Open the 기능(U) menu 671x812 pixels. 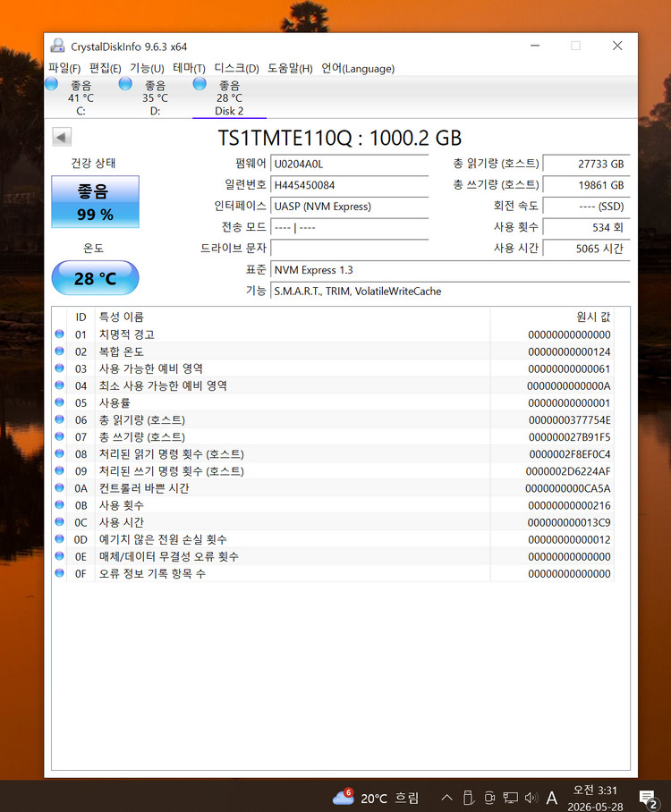147,68
